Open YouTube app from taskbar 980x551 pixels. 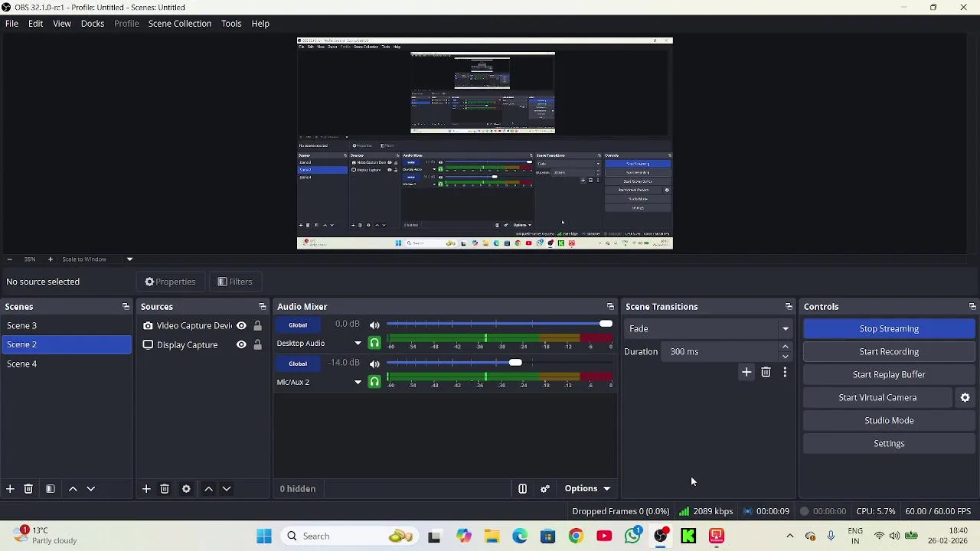coord(604,536)
